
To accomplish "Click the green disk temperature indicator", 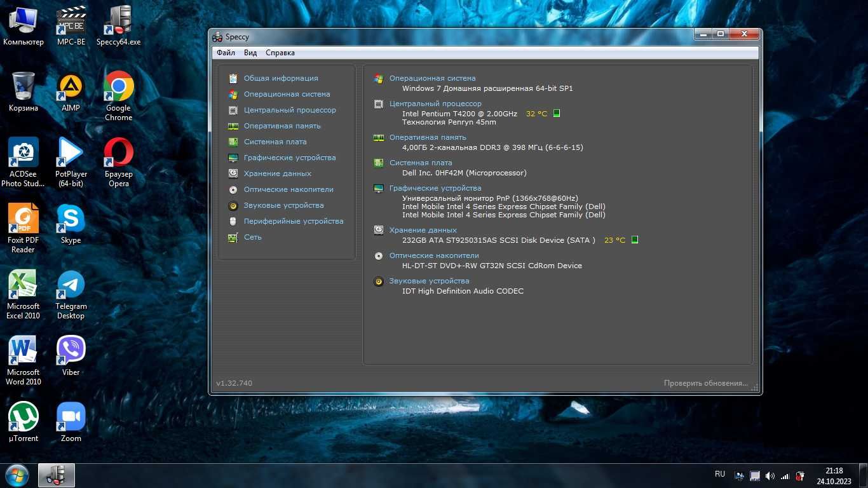I will point(635,240).
